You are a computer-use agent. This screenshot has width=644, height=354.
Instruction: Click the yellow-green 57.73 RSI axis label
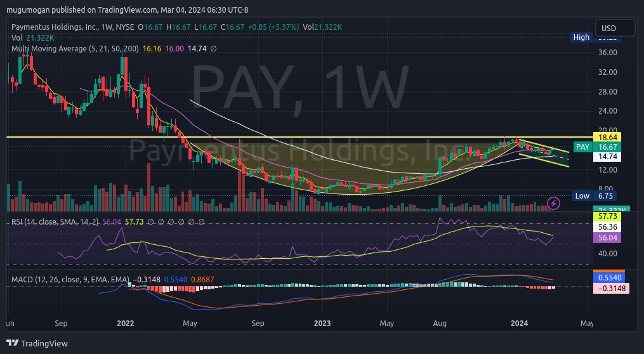tap(607, 216)
